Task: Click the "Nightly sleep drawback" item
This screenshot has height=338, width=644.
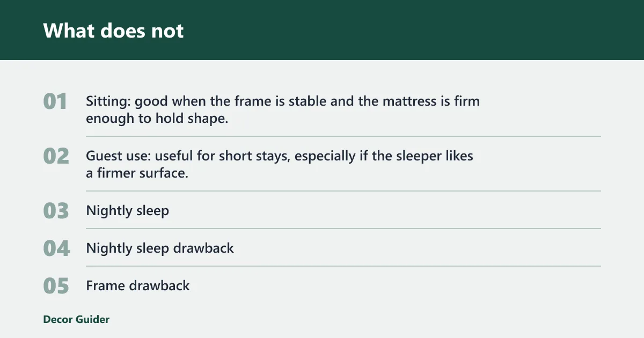Action: [160, 248]
